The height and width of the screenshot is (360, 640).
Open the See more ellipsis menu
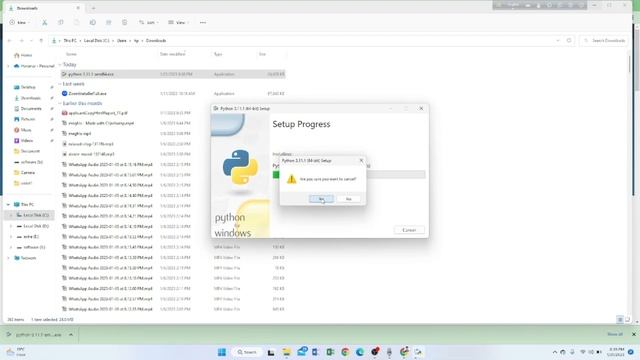point(203,22)
